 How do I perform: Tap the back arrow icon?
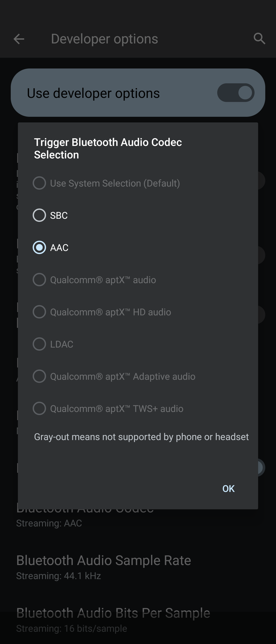pos(19,39)
